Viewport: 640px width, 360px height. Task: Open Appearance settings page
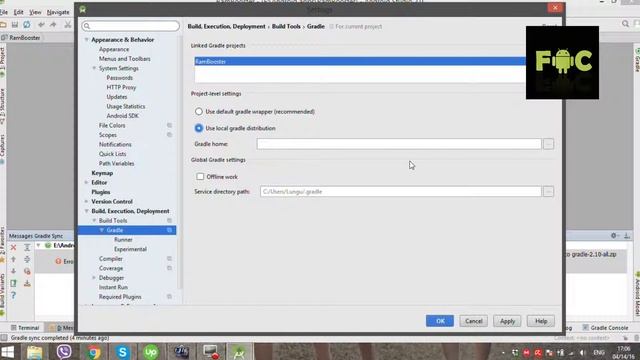point(114,49)
